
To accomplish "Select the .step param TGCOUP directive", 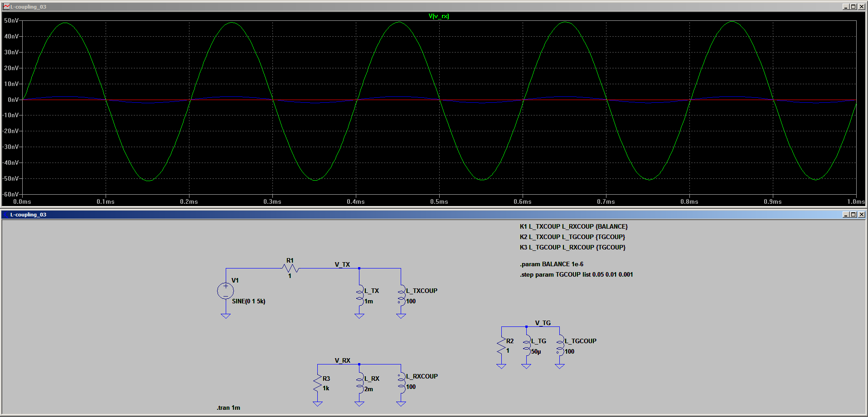I will click(x=576, y=274).
